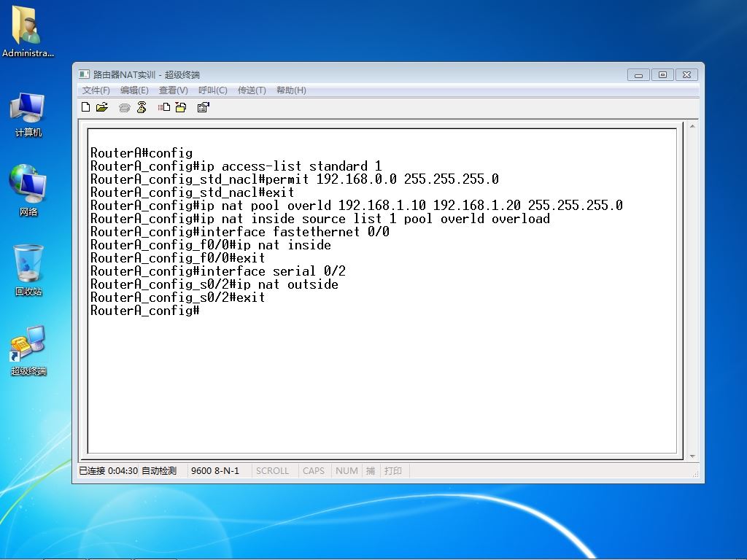The image size is (747, 560).
Task: Click the Send file toolbar icon
Action: (164, 107)
